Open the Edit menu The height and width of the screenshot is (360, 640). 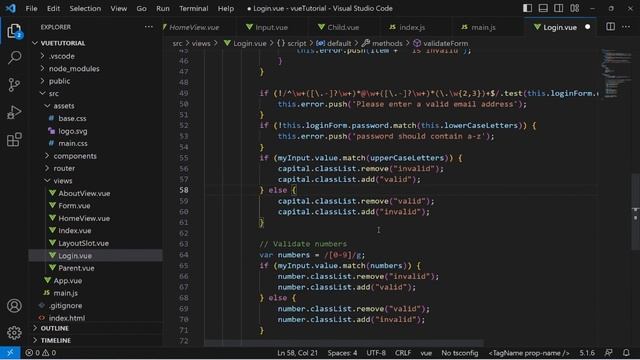coord(53,8)
